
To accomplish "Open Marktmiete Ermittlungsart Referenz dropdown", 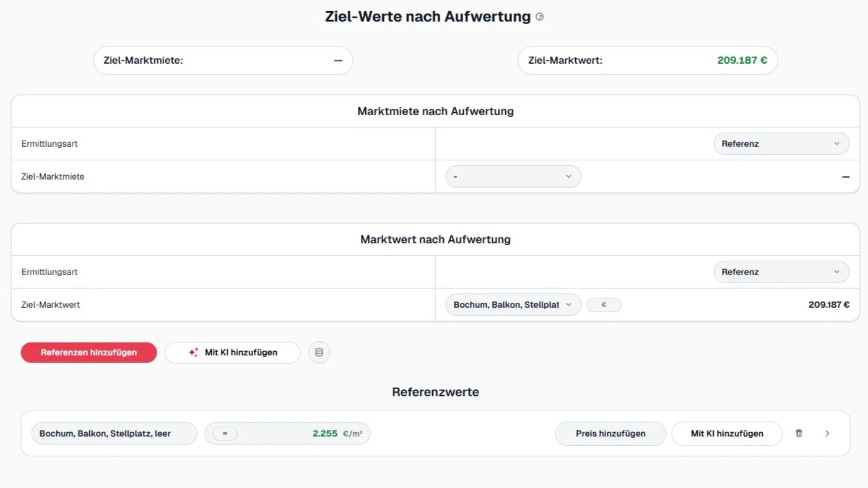I will point(781,144).
